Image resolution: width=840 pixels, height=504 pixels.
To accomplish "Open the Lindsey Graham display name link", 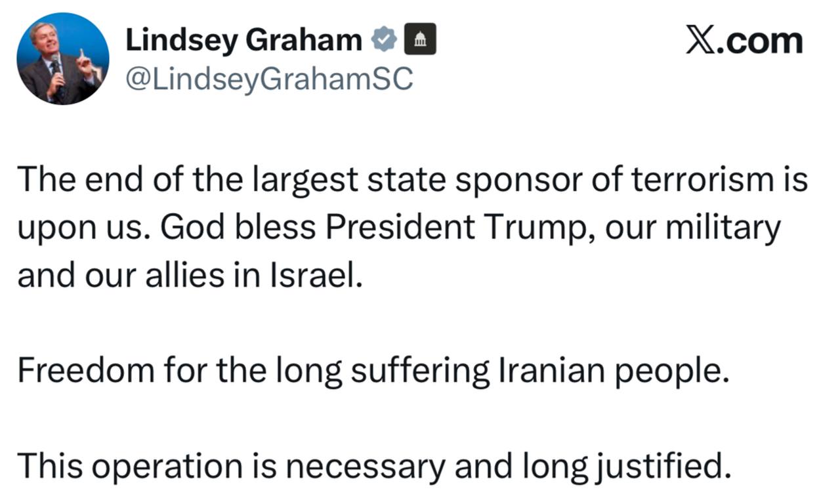I will pyautogui.click(x=243, y=41).
